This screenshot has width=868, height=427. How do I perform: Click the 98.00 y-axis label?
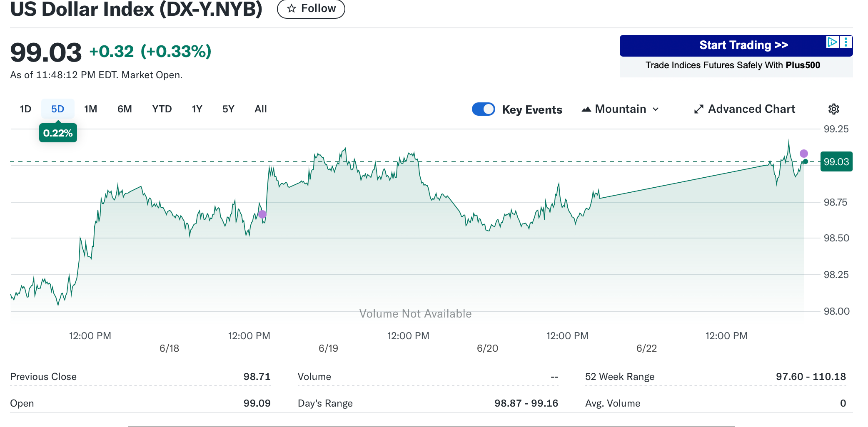836,311
